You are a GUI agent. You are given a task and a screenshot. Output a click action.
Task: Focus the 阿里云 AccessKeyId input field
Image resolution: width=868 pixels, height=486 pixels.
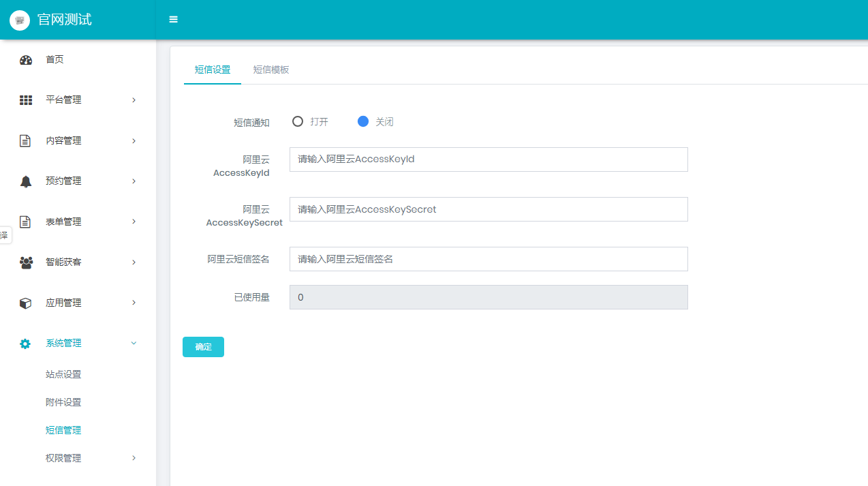(488, 160)
